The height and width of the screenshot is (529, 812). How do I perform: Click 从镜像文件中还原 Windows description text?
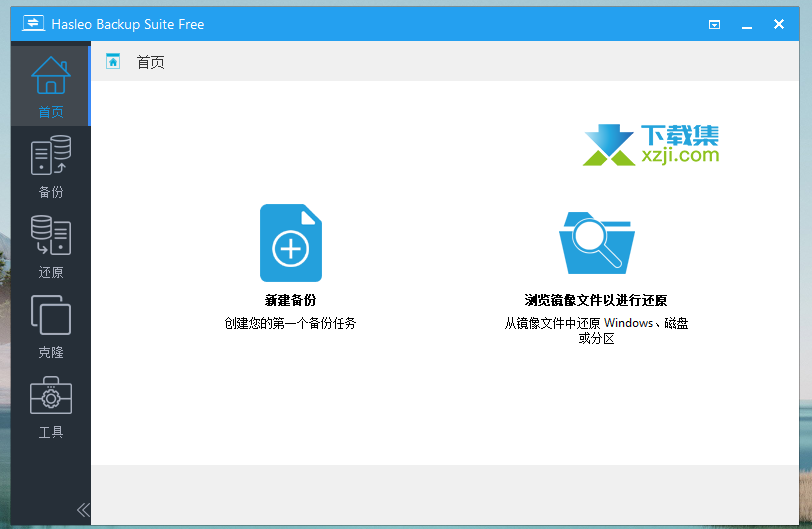click(x=597, y=331)
